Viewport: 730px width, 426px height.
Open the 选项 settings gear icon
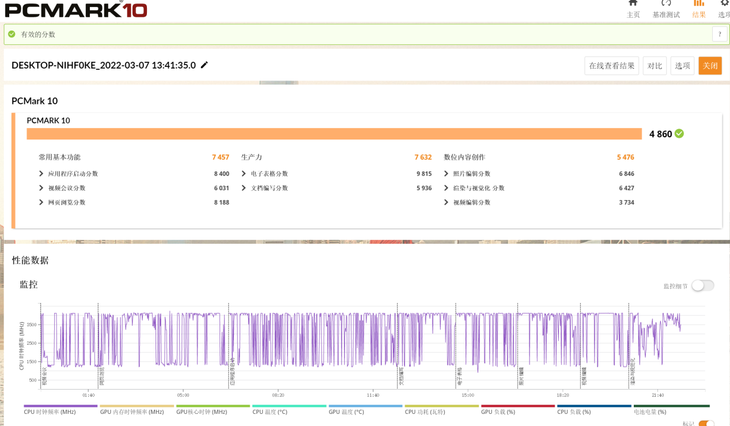(724, 4)
